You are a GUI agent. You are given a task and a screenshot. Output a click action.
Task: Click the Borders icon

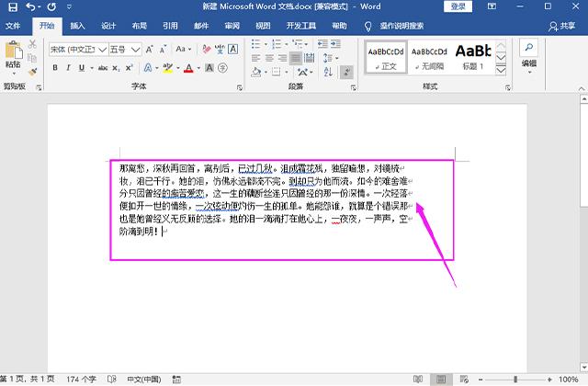(276, 72)
